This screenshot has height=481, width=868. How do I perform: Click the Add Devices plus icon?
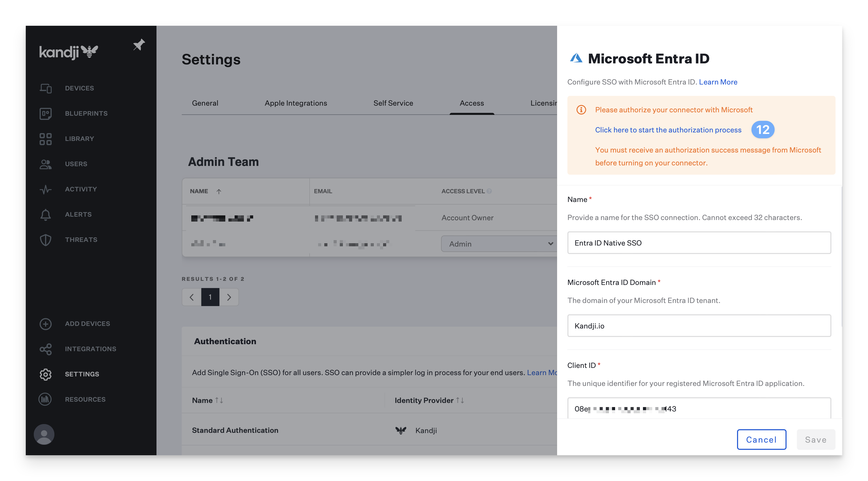click(x=45, y=324)
